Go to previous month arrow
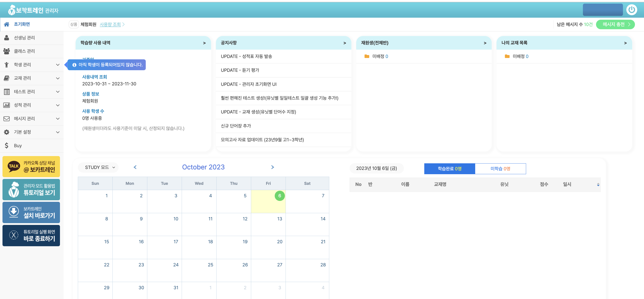The height and width of the screenshot is (299, 644). (x=135, y=167)
